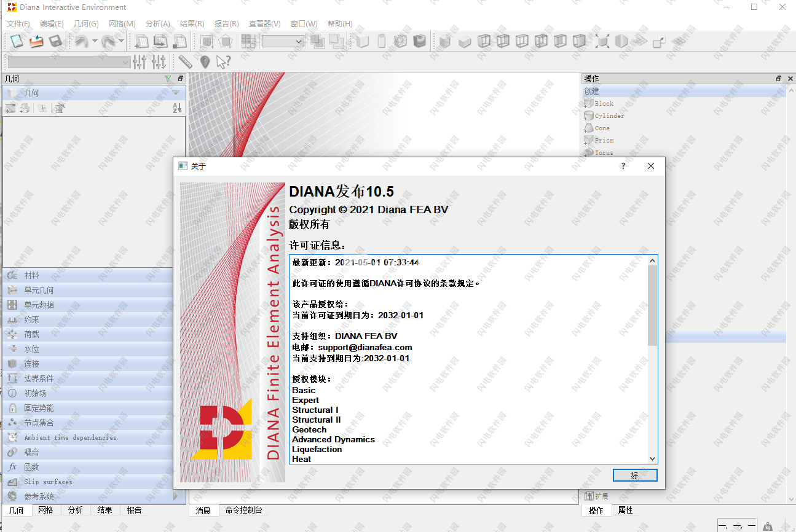Click the external window link icon
This screenshot has width=796, height=532.
[659, 41]
